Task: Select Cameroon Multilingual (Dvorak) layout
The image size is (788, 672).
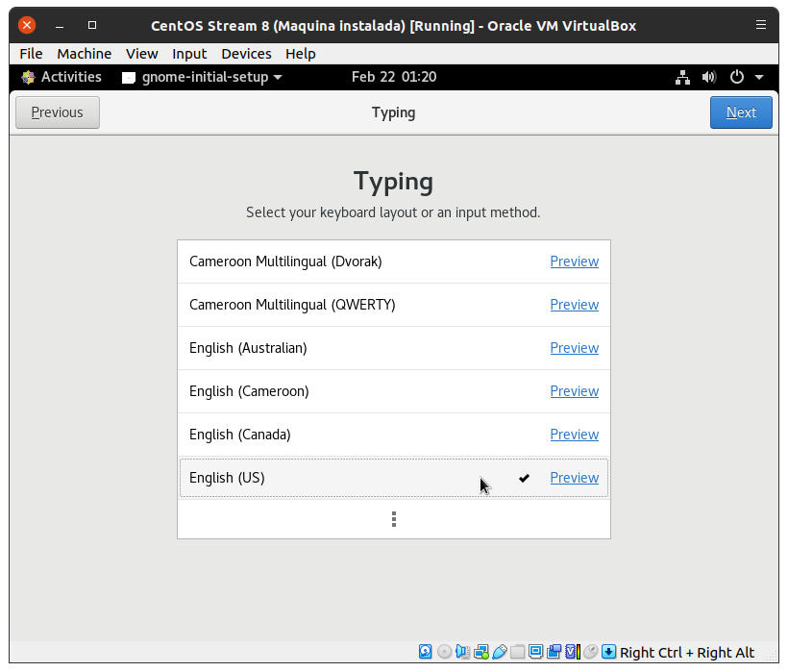Action: pos(285,261)
